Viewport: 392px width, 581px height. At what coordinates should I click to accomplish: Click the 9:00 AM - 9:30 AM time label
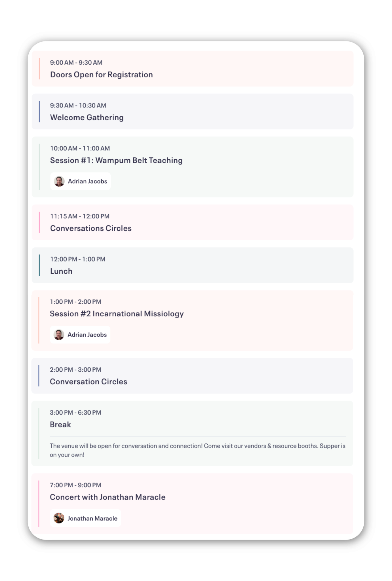pos(76,62)
